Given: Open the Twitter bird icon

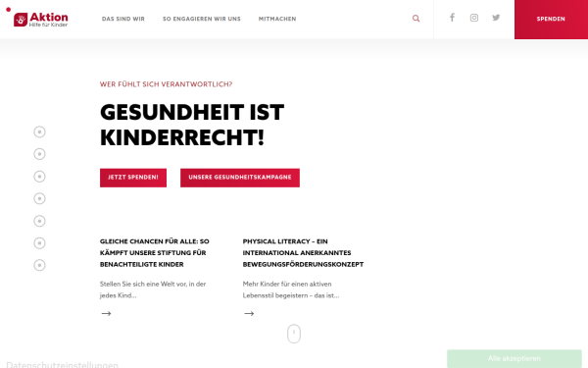Looking at the screenshot, I should (x=496, y=18).
